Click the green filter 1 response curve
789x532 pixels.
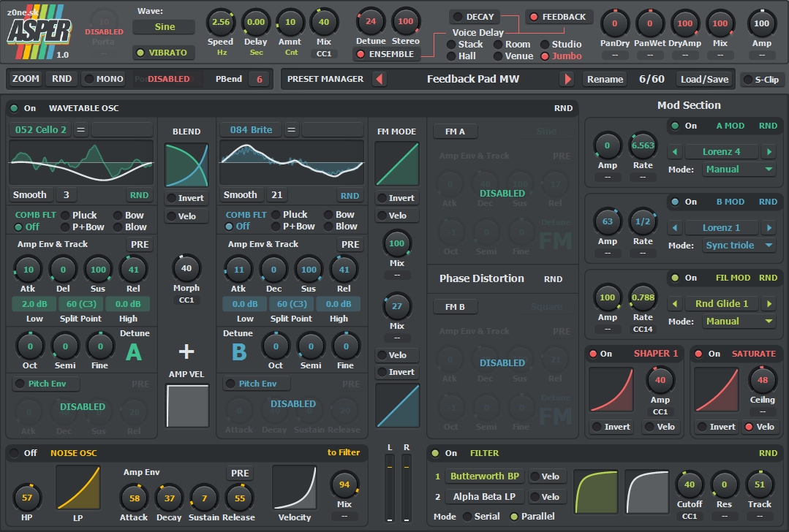(596, 492)
